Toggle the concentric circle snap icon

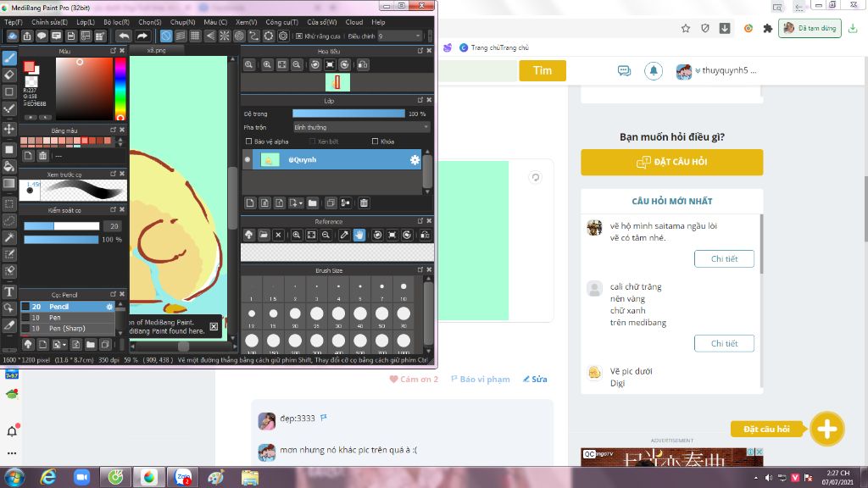click(239, 36)
